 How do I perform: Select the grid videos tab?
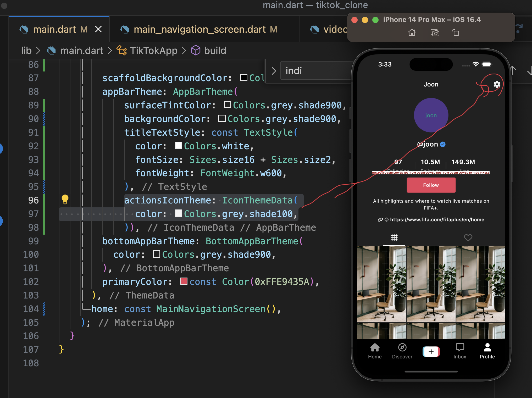pos(394,237)
